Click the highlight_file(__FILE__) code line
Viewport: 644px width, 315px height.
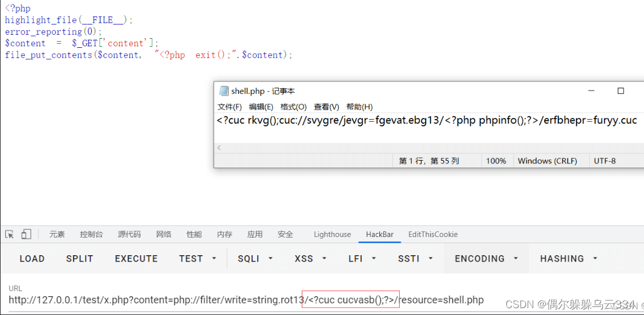click(x=69, y=20)
